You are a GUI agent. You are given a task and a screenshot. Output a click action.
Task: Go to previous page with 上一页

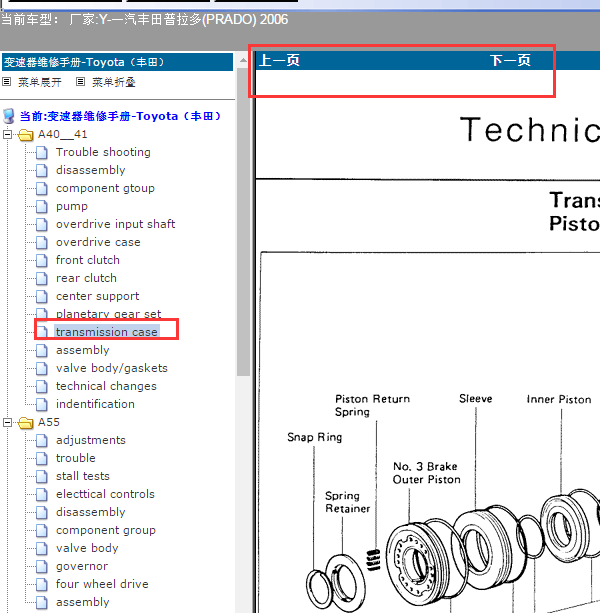click(279, 60)
